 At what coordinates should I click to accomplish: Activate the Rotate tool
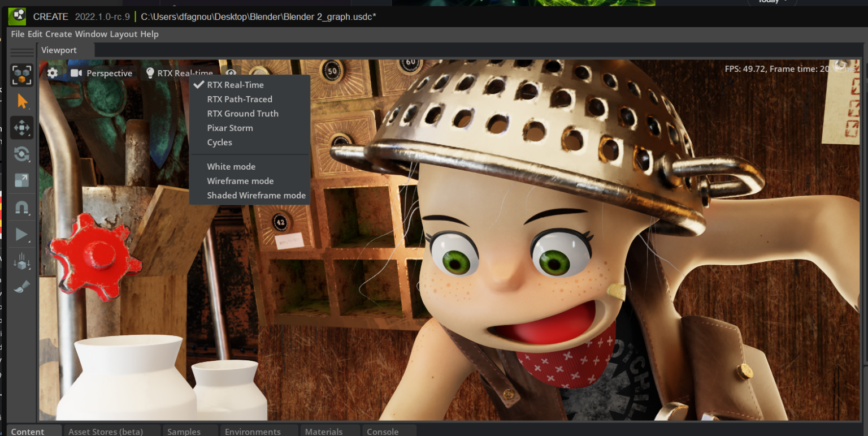coord(21,154)
